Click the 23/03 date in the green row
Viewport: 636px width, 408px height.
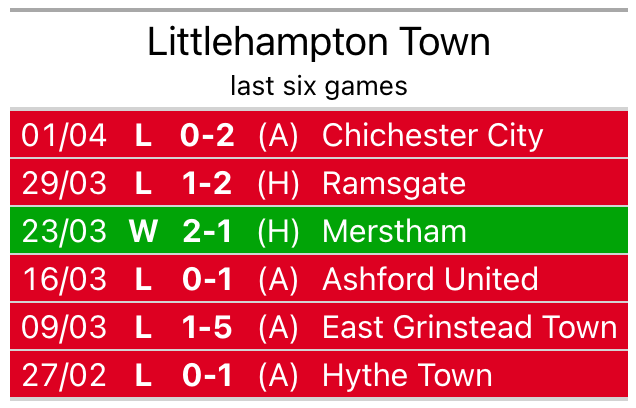pos(64,232)
